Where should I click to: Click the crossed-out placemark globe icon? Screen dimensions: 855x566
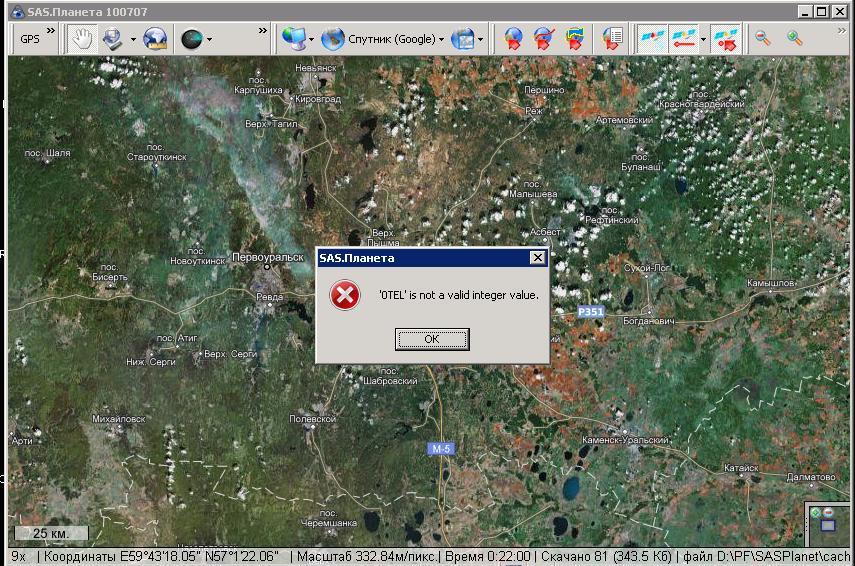click(544, 39)
